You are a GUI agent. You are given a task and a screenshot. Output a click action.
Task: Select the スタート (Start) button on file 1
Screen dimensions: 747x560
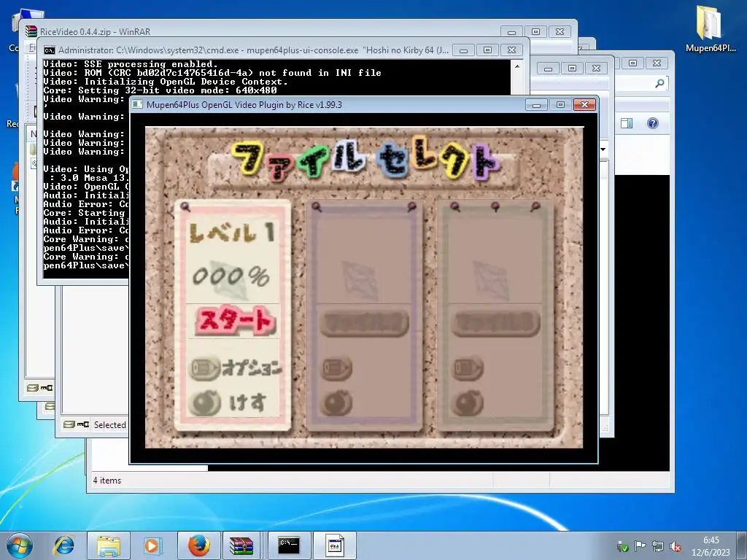click(x=234, y=321)
